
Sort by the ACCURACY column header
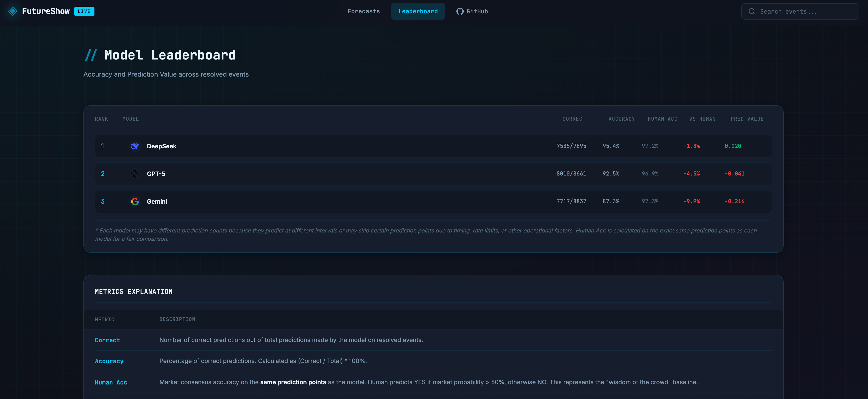pos(621,119)
